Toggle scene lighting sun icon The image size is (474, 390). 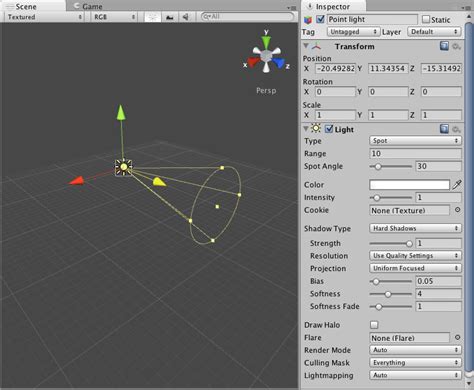click(152, 17)
